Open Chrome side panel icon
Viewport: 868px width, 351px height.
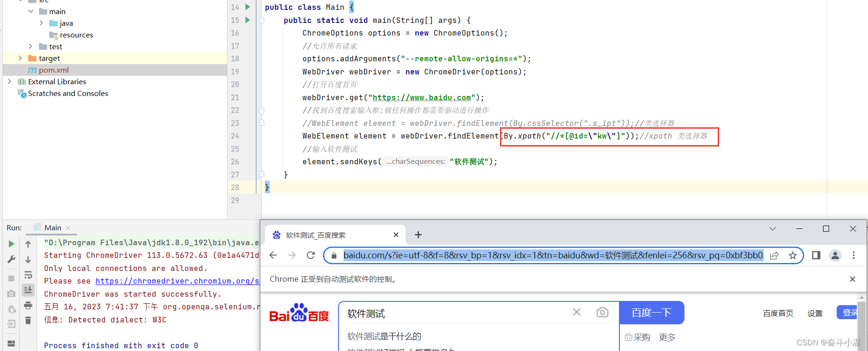[x=816, y=255]
